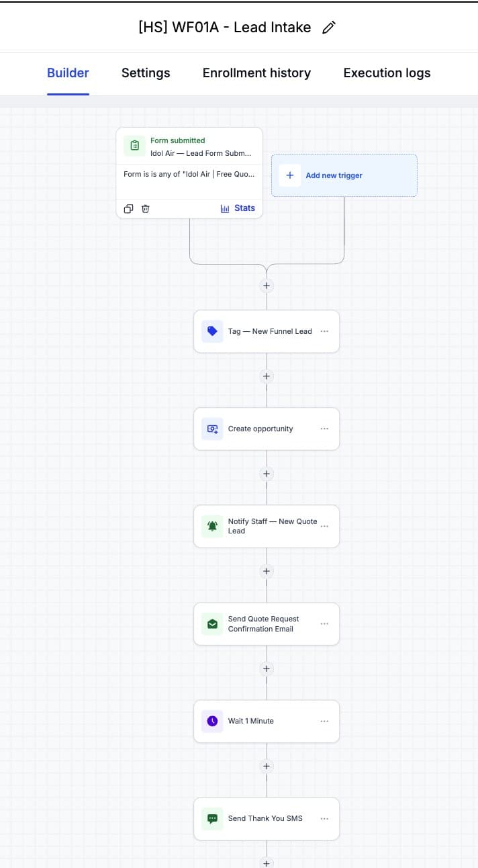Add step below Create opportunity

(x=267, y=474)
